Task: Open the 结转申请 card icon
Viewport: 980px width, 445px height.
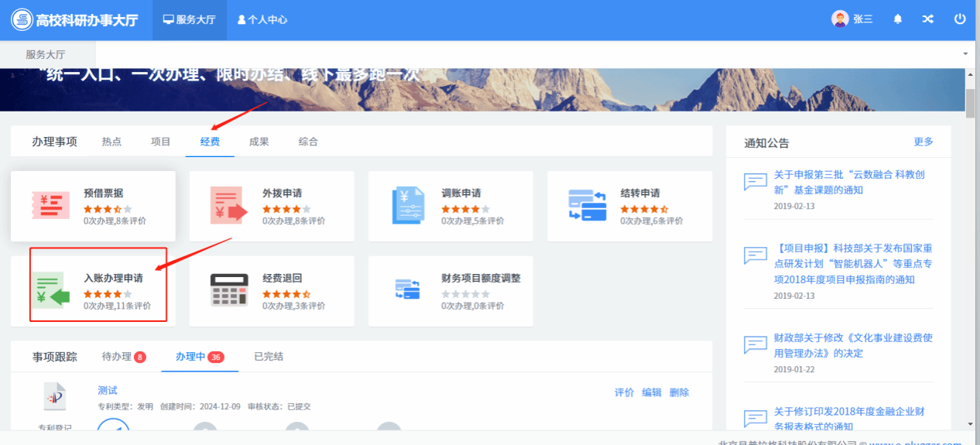Action: (x=587, y=206)
